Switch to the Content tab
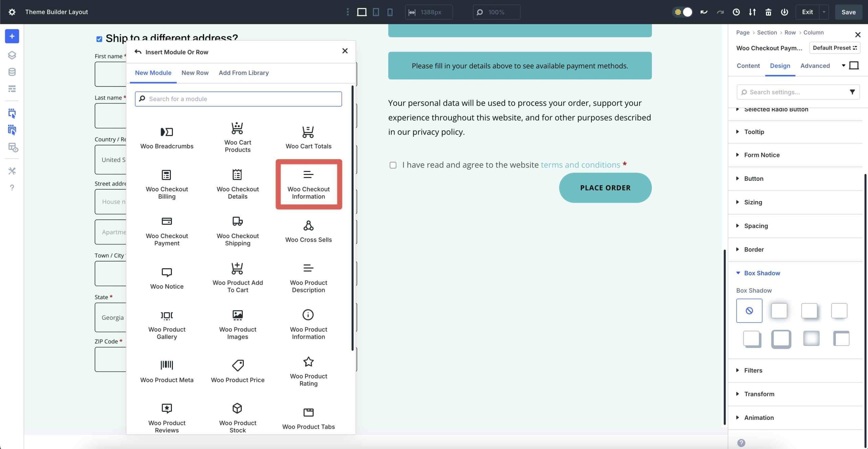The width and height of the screenshot is (868, 449). 748,65
